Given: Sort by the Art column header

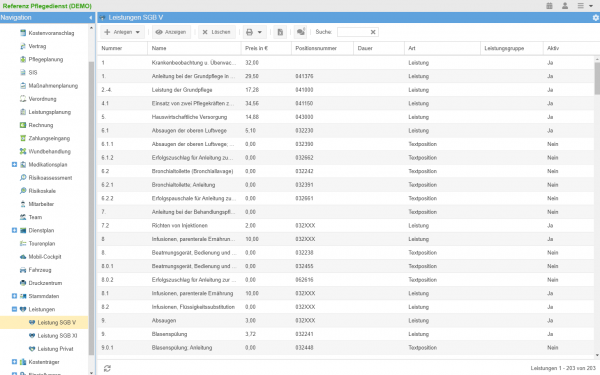Looking at the screenshot, I should 442,48.
